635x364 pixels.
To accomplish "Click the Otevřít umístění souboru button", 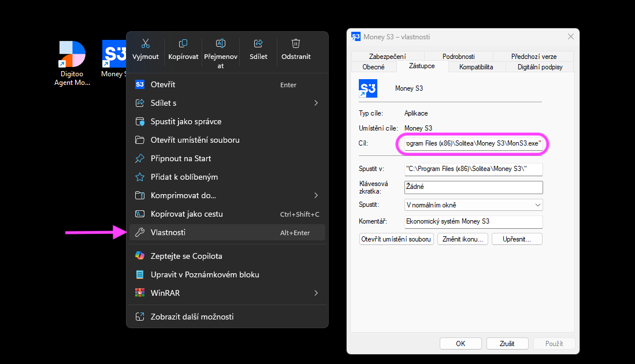I will tap(396, 239).
